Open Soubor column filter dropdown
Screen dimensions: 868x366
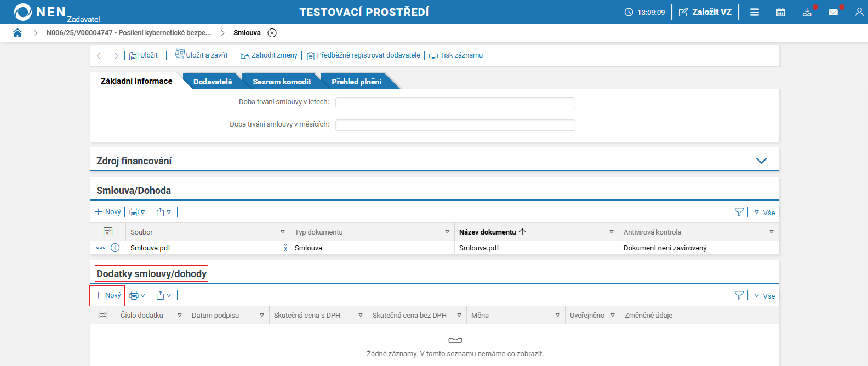[x=283, y=232]
